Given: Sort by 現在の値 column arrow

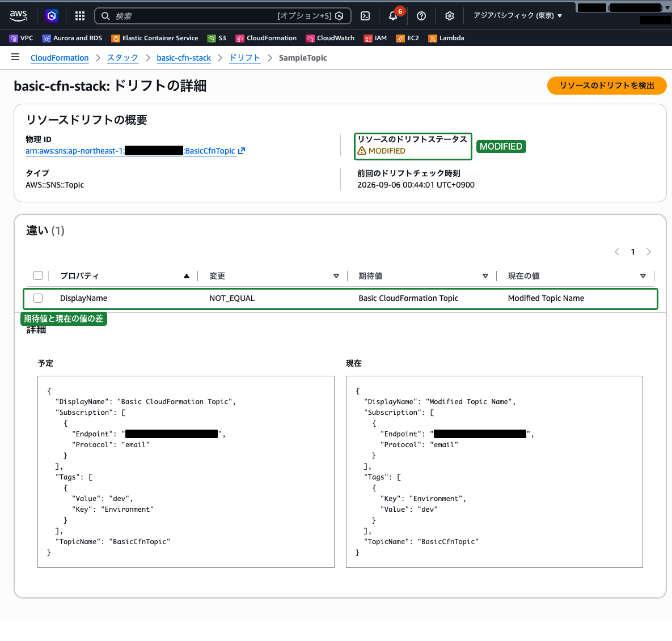Looking at the screenshot, I should (643, 276).
